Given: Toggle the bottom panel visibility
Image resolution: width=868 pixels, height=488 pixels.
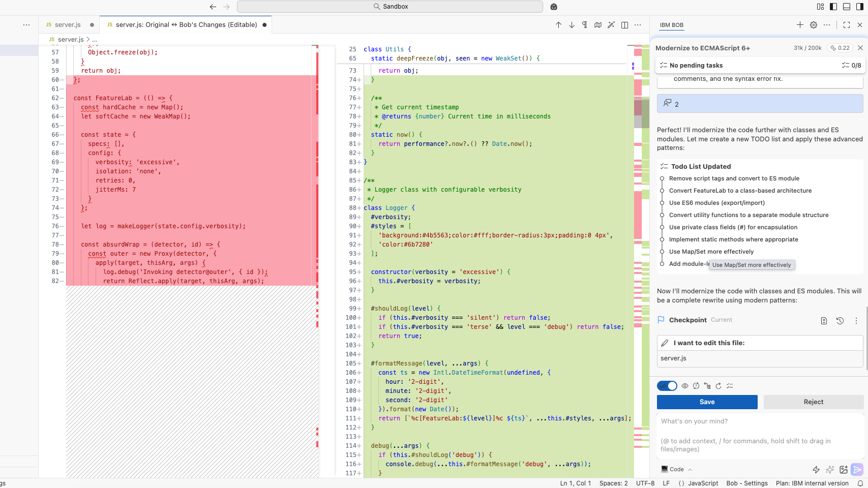Looking at the screenshot, I should point(847,7).
